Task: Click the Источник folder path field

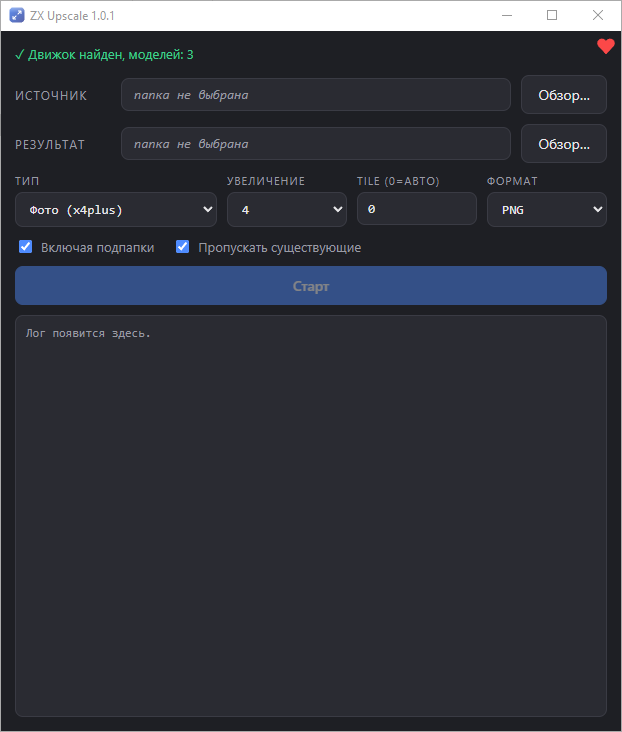Action: pyautogui.click(x=316, y=95)
